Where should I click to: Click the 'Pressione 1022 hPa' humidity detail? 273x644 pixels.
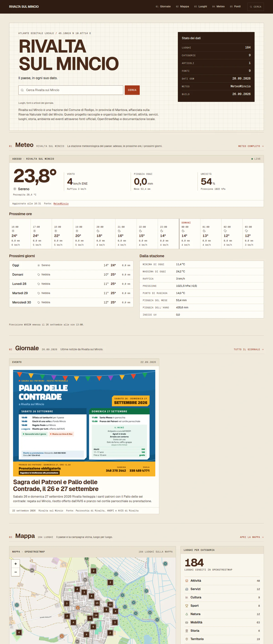[x=213, y=189]
